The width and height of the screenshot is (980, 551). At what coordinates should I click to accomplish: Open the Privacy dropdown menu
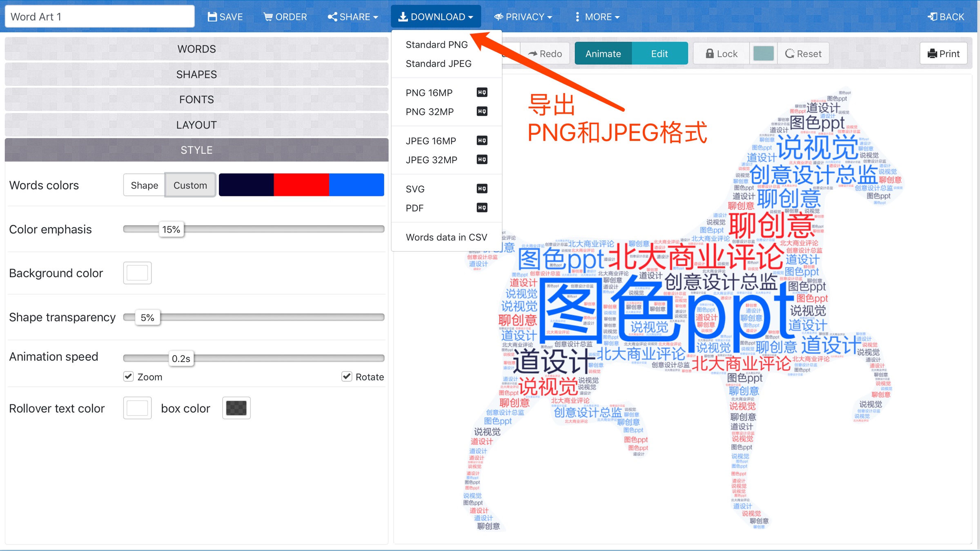[523, 17]
